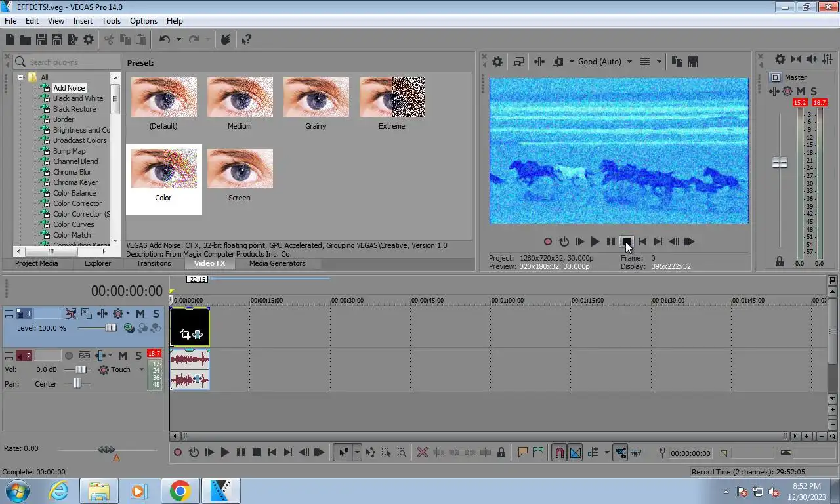Screen dimensions: 840x504
Task: Open audio track automation Touch dropdown
Action: coord(141,369)
